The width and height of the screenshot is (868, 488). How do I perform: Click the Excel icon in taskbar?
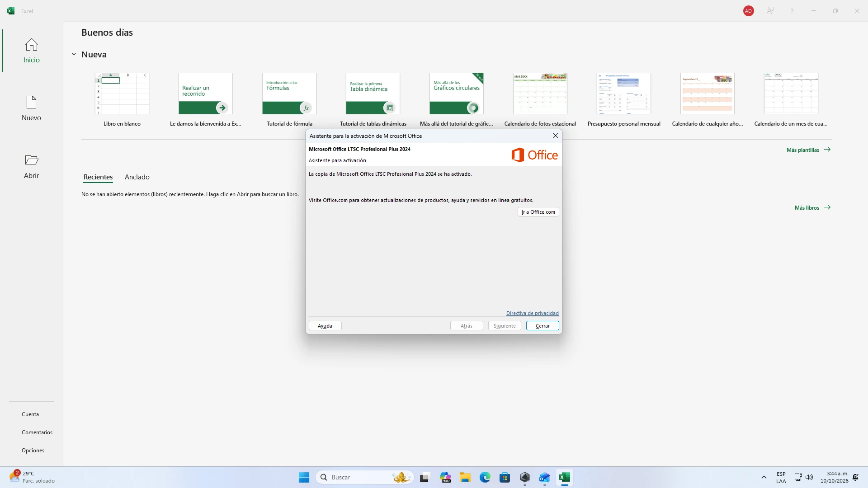coord(564,477)
